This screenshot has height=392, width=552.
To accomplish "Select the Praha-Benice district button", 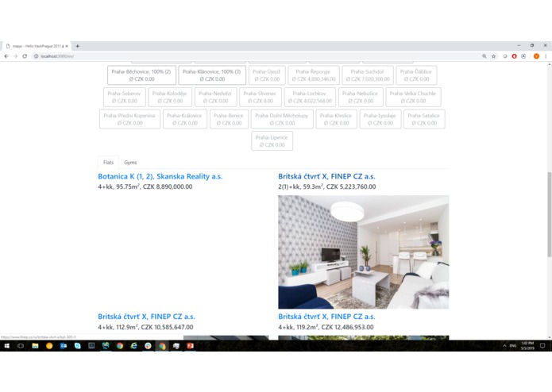I will click(x=230, y=119).
